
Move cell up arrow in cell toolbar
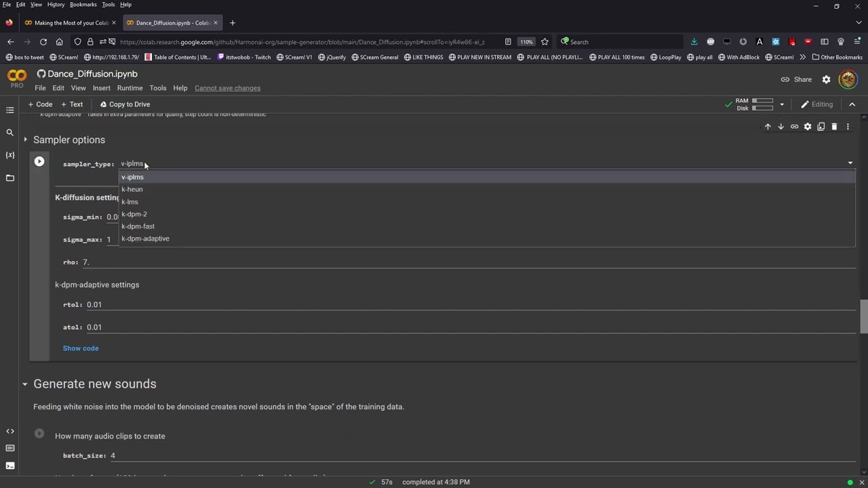pos(768,127)
